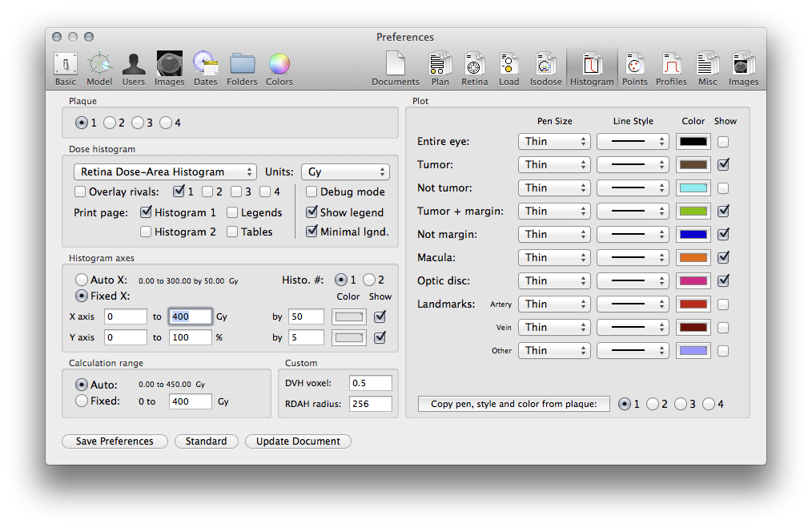Viewport: 812px width, 528px height.
Task: Switch to Retina document preferences
Action: [x=474, y=68]
